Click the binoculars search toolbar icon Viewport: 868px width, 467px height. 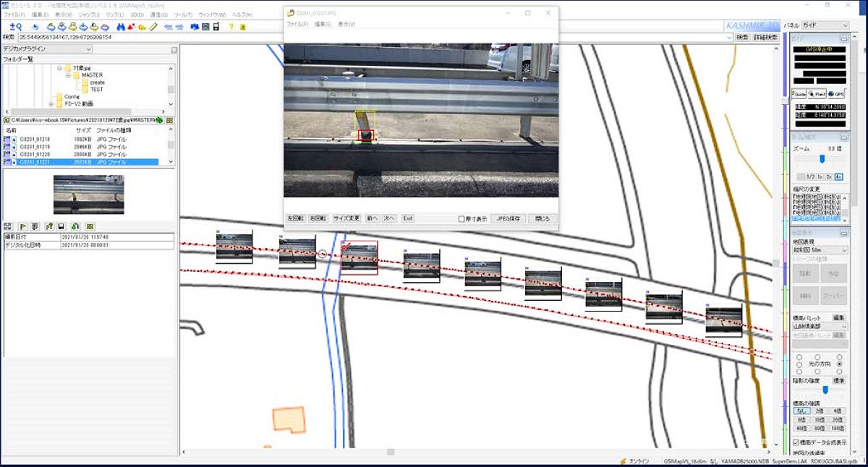click(119, 27)
